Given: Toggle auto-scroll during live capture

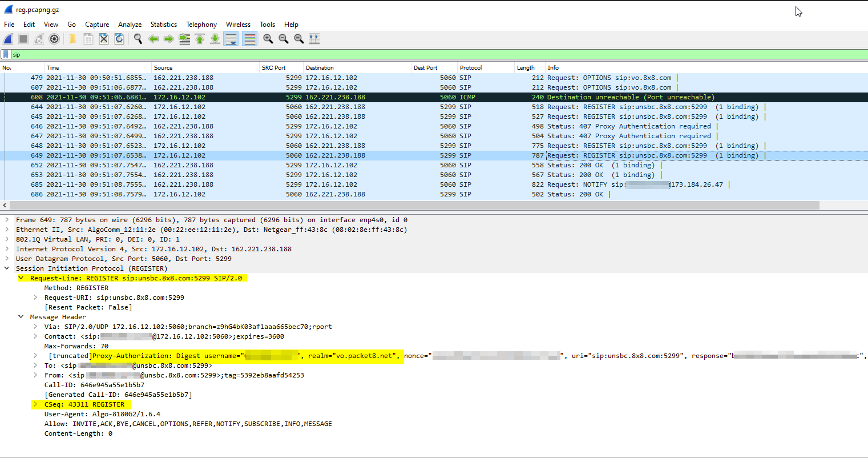Looking at the screenshot, I should pos(231,39).
